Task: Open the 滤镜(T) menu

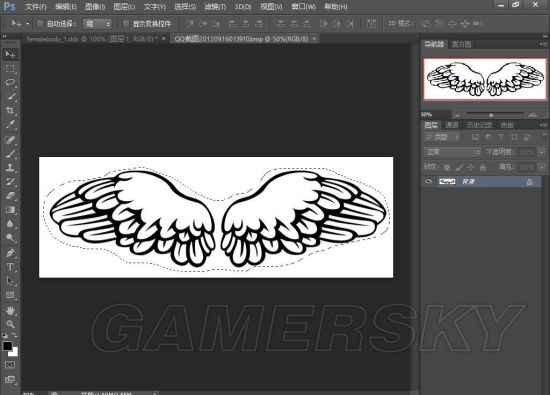Action: (x=215, y=6)
